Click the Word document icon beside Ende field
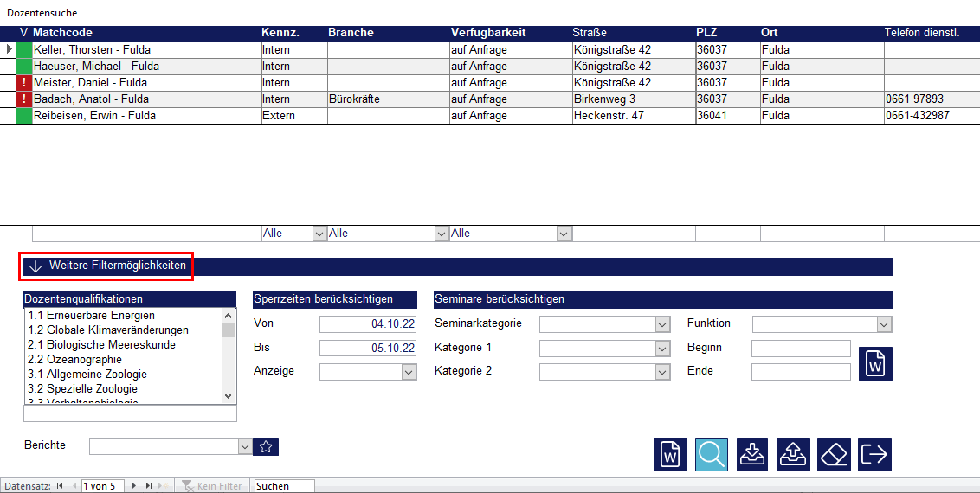980x493 pixels. (875, 363)
